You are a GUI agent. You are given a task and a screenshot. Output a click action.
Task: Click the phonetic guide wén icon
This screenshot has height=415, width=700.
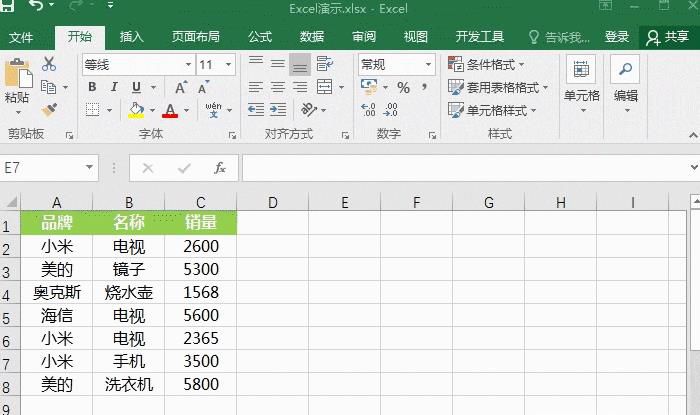213,110
